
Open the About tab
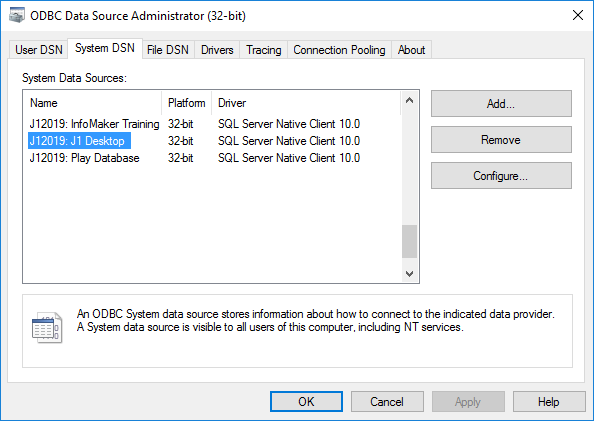(x=411, y=50)
